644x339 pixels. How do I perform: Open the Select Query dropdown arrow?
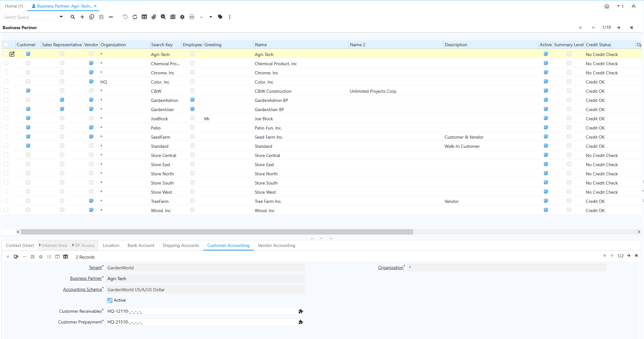click(x=61, y=17)
